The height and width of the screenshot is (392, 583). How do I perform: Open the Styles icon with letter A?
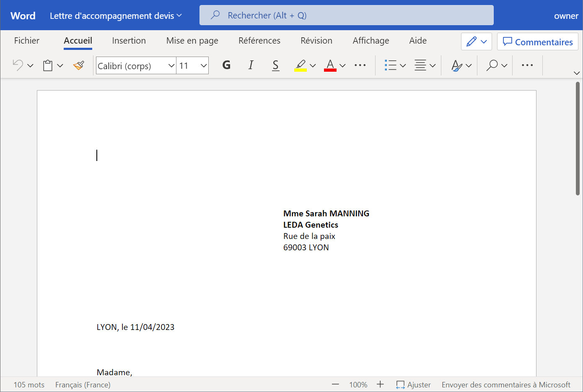(456, 65)
